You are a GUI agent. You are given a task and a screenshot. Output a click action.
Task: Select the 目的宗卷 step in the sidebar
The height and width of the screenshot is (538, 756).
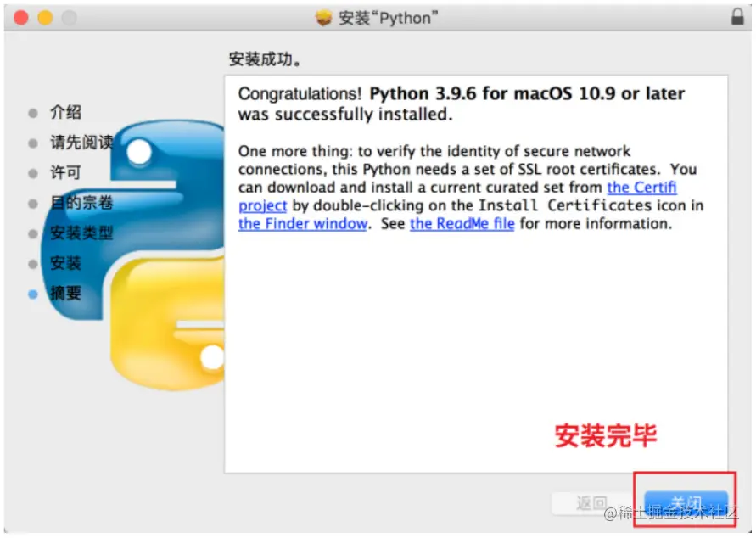pos(81,203)
